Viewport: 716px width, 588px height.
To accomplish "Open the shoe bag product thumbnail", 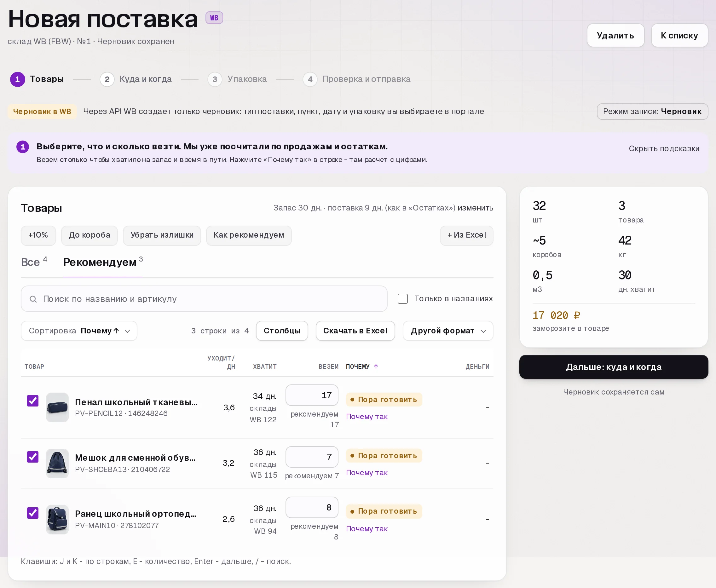I will pyautogui.click(x=57, y=463).
